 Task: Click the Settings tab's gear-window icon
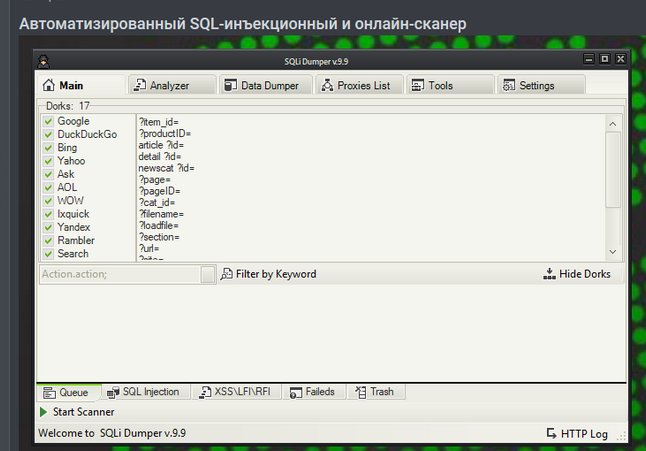click(509, 85)
